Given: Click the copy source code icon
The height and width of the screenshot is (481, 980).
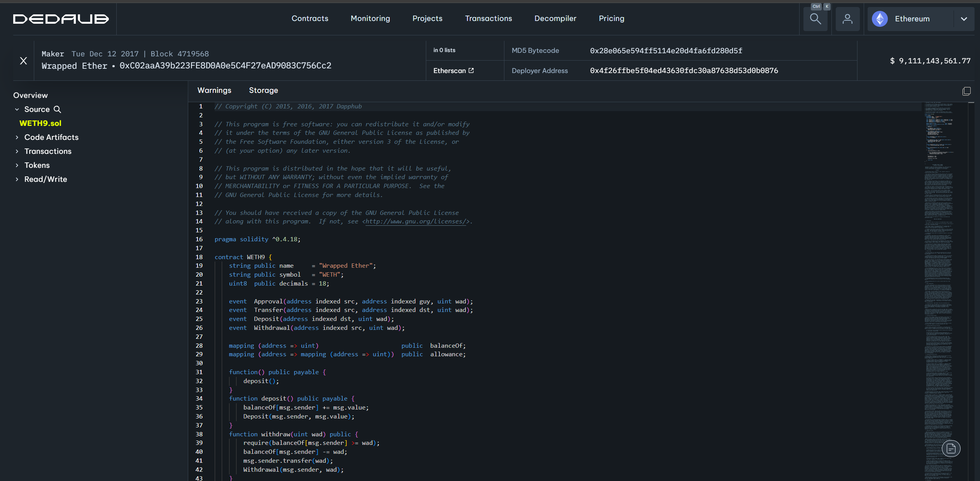Looking at the screenshot, I should point(966,91).
